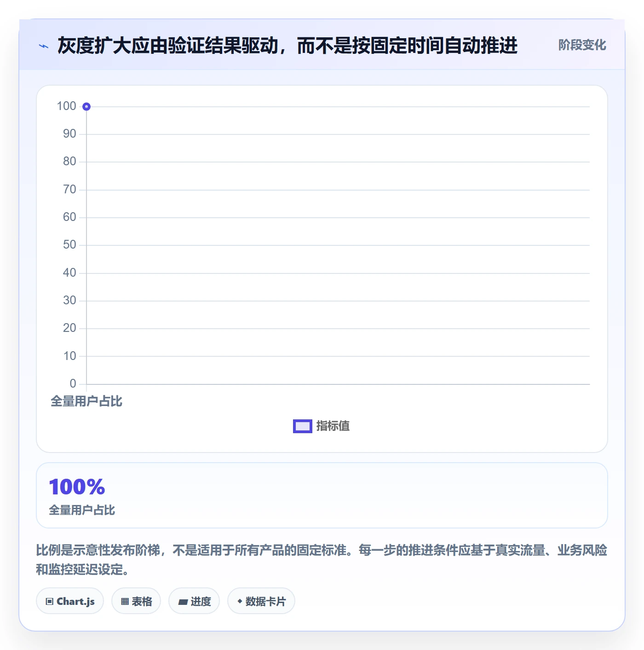Click the x-axis label 全量用户占比
The width and height of the screenshot is (644, 650).
click(x=86, y=401)
